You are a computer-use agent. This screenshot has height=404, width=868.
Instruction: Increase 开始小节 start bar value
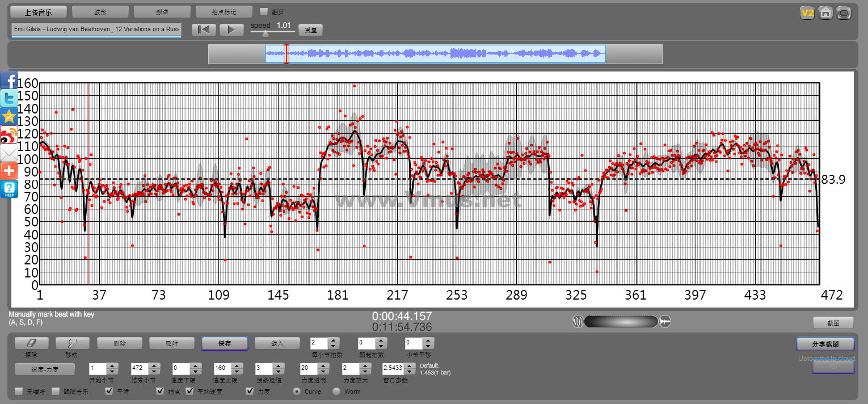pyautogui.click(x=112, y=365)
